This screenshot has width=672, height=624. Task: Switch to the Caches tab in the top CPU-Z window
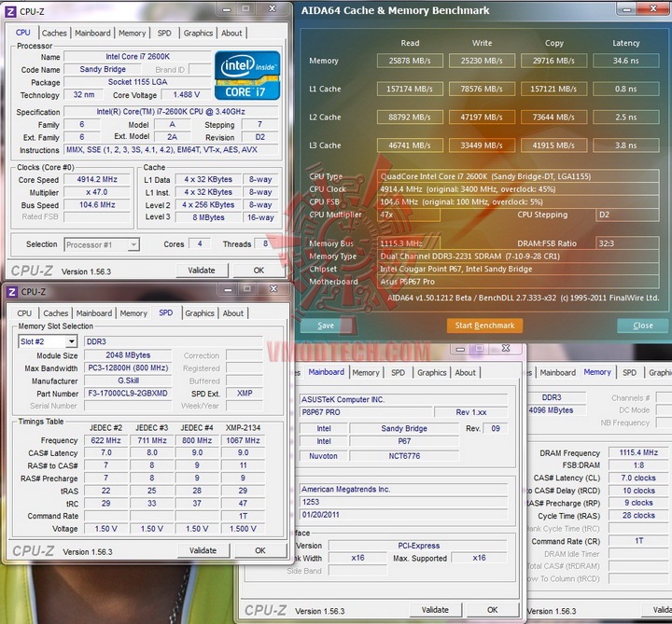coord(54,33)
